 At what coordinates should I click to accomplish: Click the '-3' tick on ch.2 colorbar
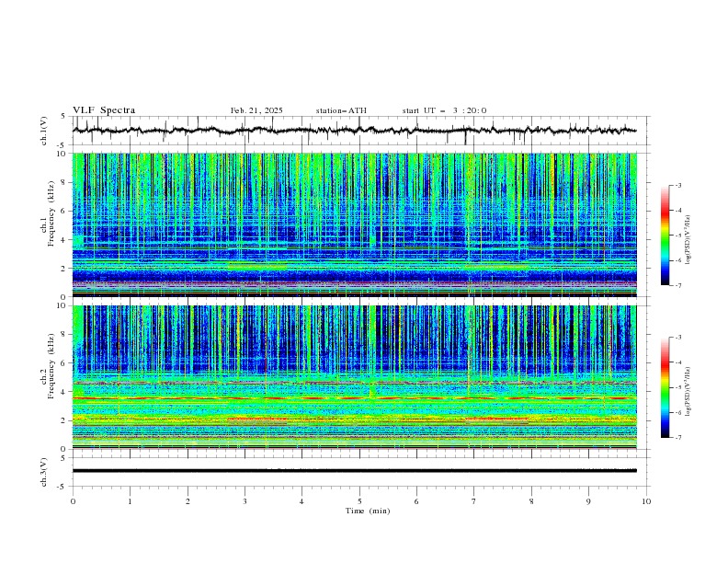pos(677,338)
